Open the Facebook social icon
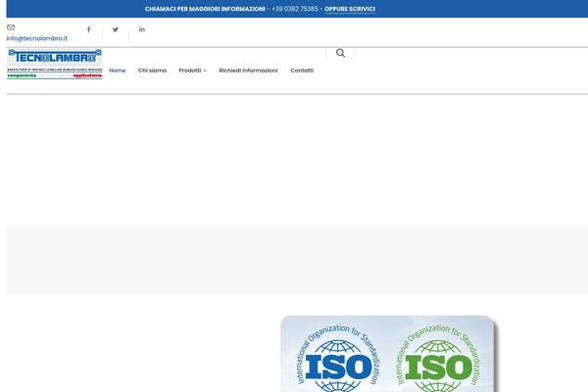Screen dimensions: 588x392 [89, 29]
